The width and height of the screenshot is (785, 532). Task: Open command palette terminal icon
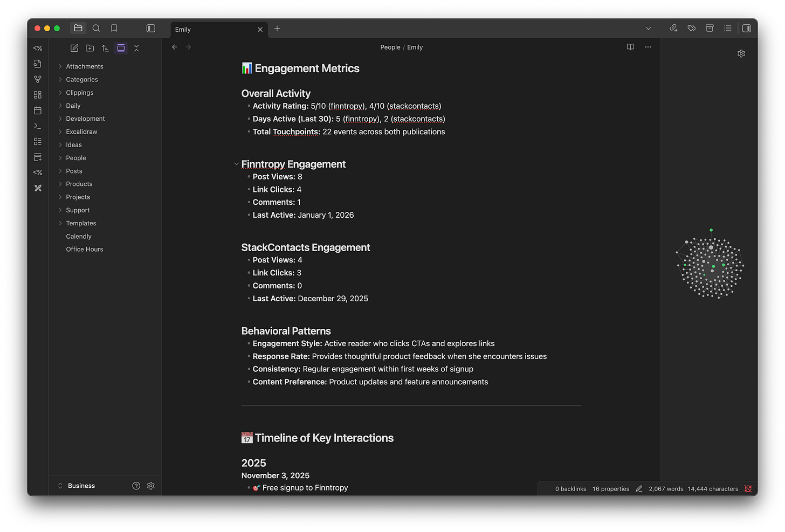tap(38, 126)
